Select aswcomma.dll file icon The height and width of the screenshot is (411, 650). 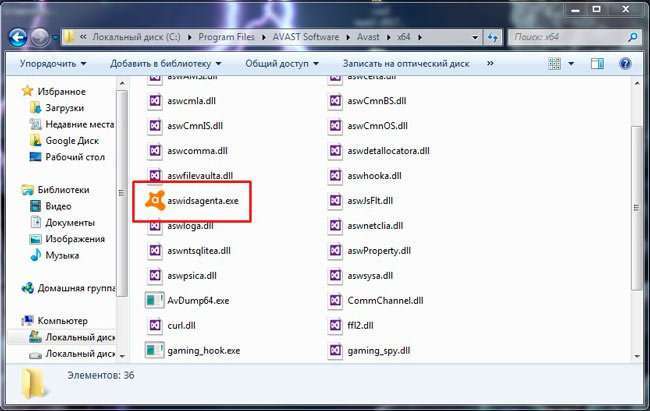155,151
